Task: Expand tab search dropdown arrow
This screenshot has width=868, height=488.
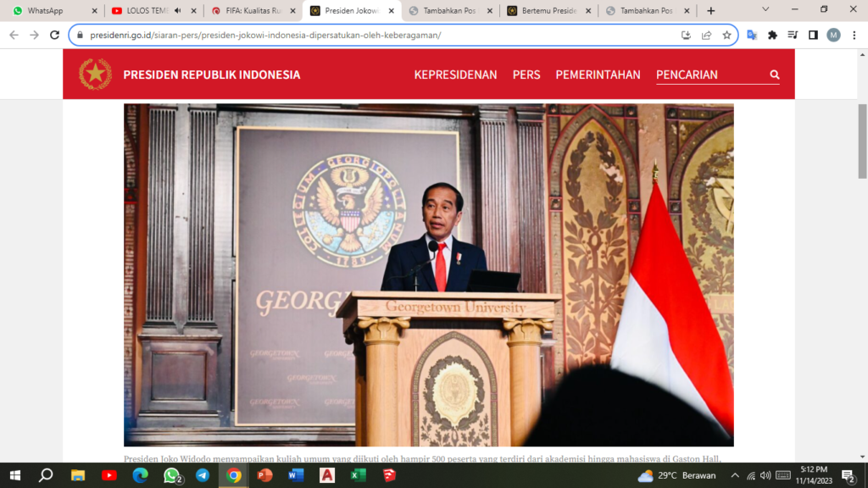Action: coord(765,9)
